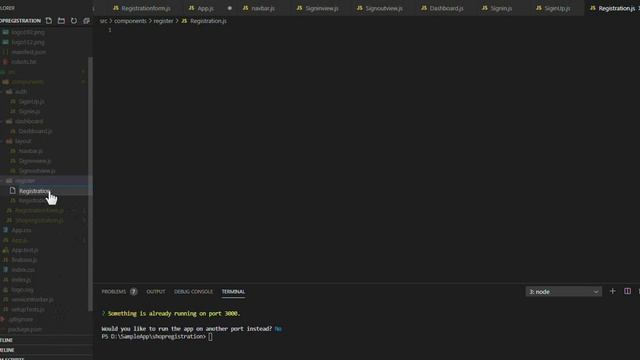This screenshot has width=640, height=360.
Task: Select the active Registration.js tab
Action: pos(612,8)
